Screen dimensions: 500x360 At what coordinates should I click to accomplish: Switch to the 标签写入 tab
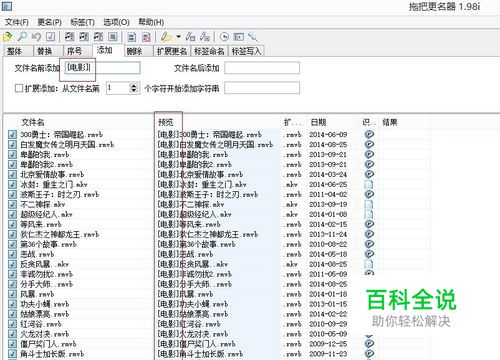click(x=247, y=51)
